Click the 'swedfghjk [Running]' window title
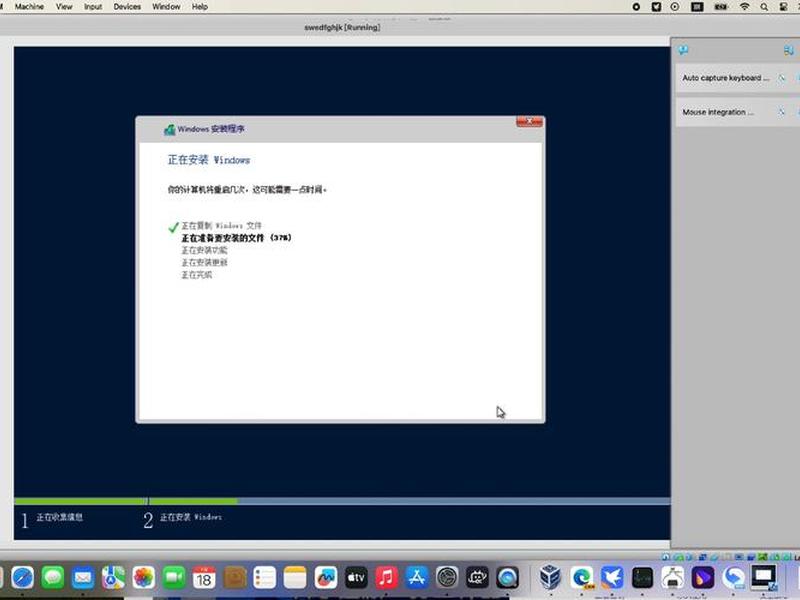This screenshot has height=600, width=800. (x=342, y=27)
